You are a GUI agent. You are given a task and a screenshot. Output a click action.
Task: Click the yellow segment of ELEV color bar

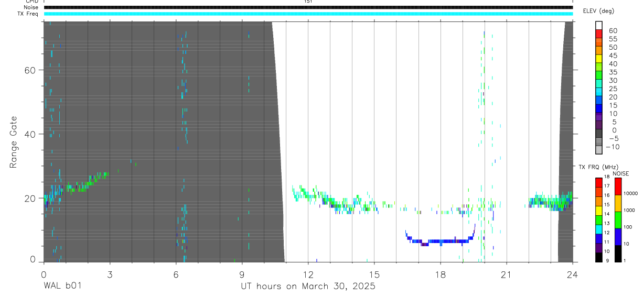599,59
